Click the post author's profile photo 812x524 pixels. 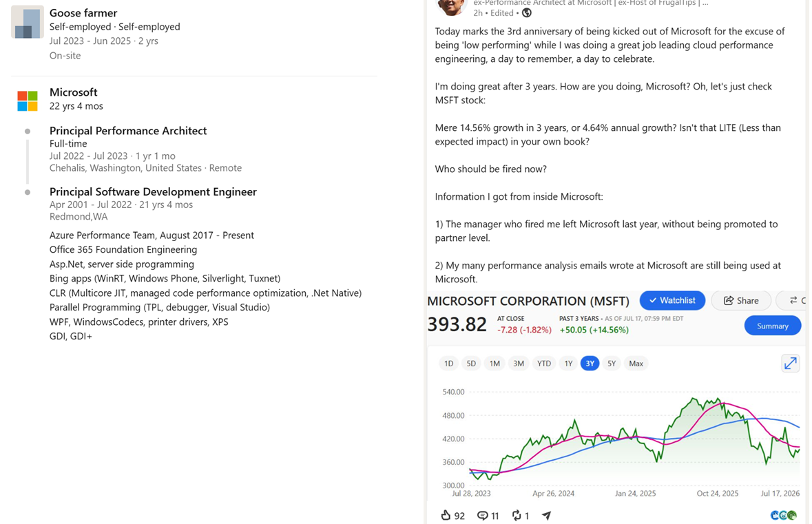pos(452,6)
